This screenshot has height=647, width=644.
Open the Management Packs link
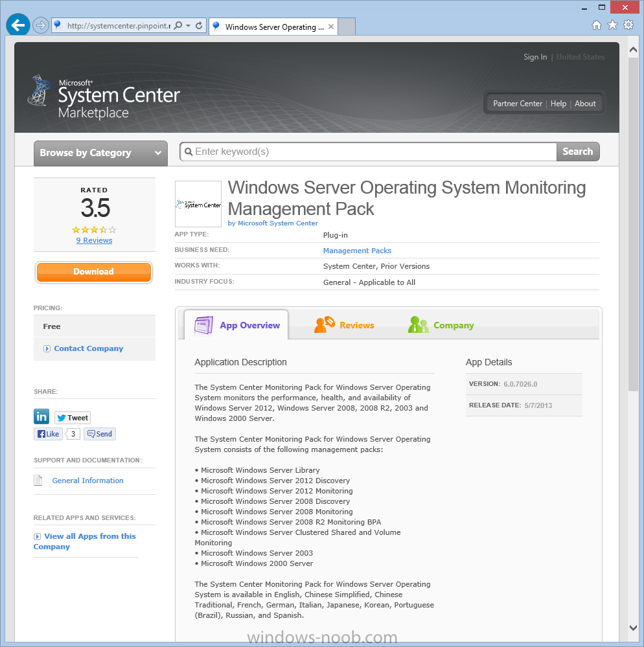pyautogui.click(x=357, y=251)
